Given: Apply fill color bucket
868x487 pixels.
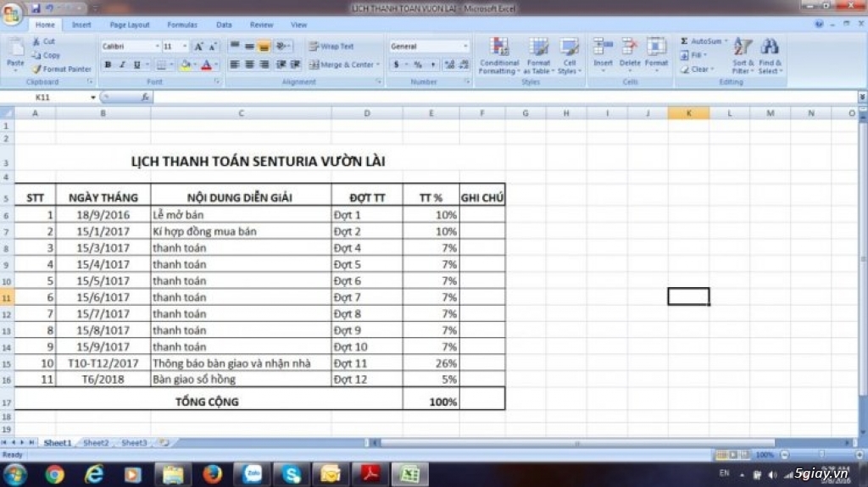Looking at the screenshot, I should coord(186,64).
